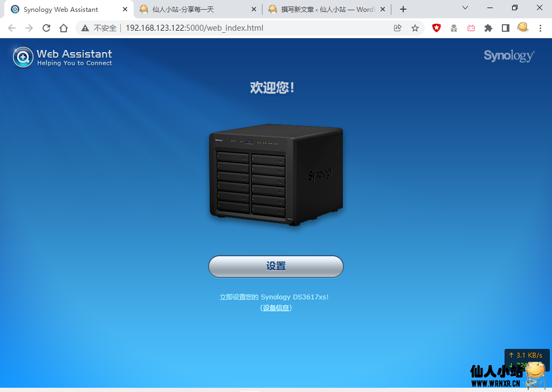
Task: Click the 立即设置您的 Synology DS3617xs text
Action: [x=274, y=297]
